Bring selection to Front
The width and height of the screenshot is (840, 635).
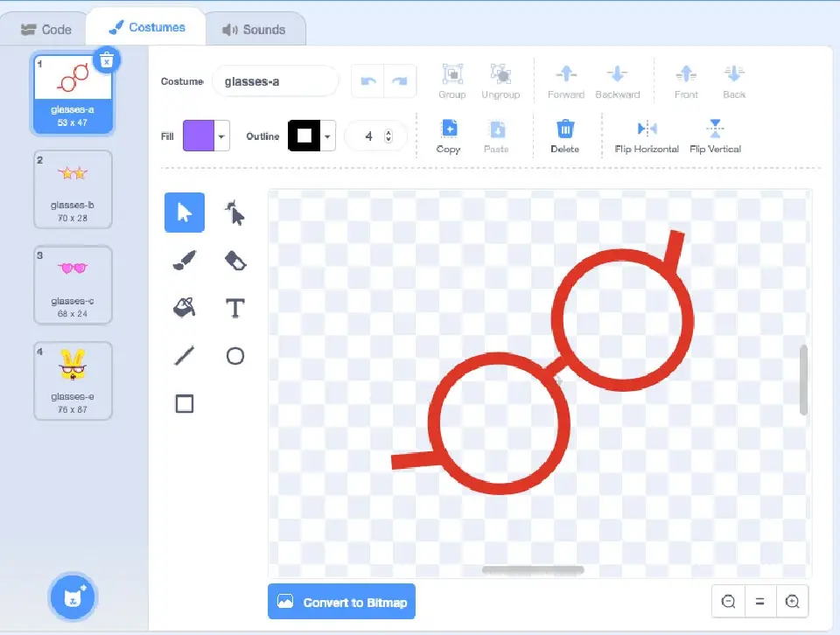[686, 81]
